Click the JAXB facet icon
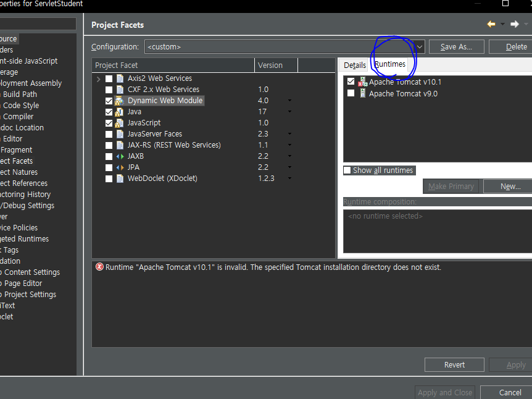The width and height of the screenshot is (532, 399). pos(120,156)
